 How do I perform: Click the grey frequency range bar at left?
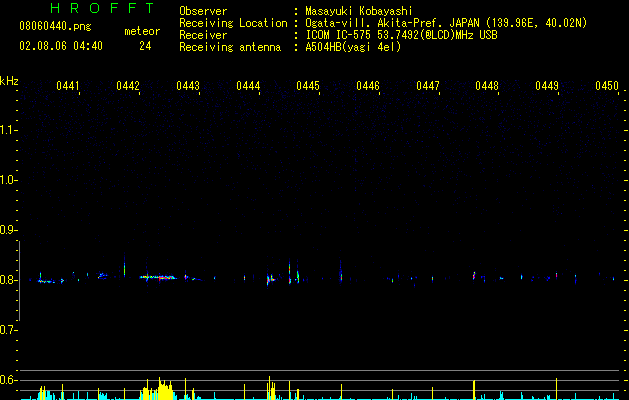pos(20,281)
